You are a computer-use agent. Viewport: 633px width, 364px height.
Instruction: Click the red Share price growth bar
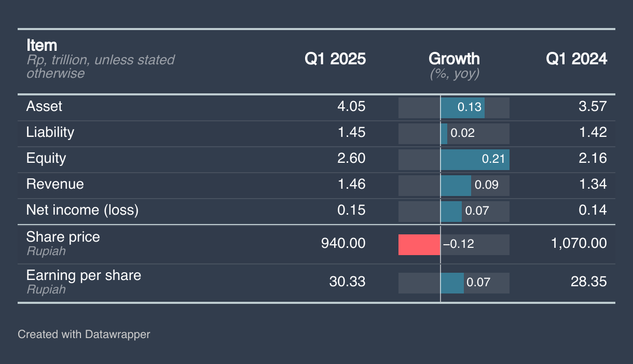pos(419,245)
